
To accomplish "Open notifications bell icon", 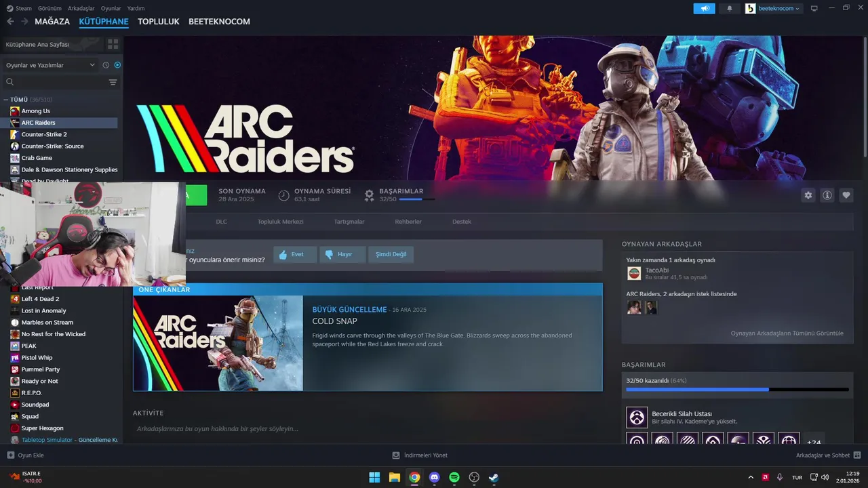I will (x=730, y=8).
